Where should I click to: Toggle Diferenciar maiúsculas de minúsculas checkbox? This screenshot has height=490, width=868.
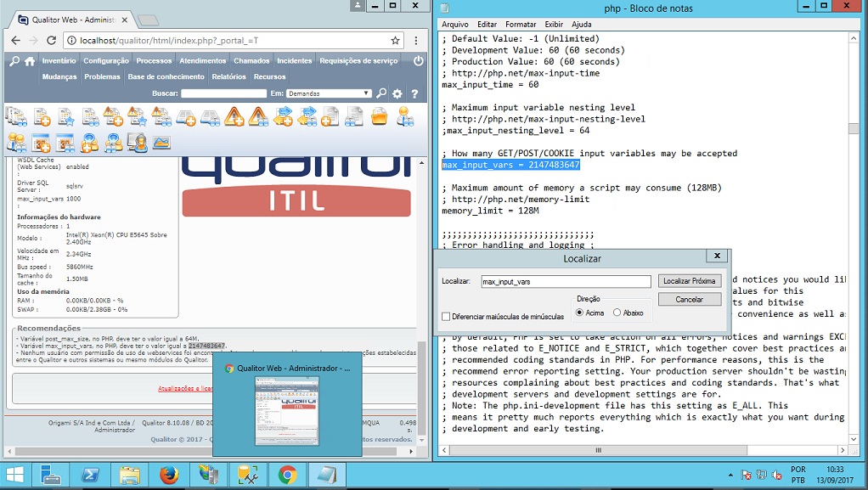(x=446, y=317)
